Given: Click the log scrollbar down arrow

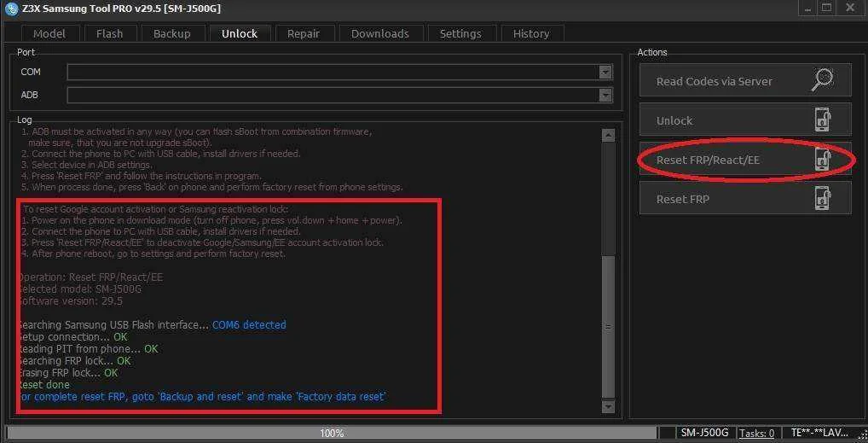Looking at the screenshot, I should coord(608,406).
